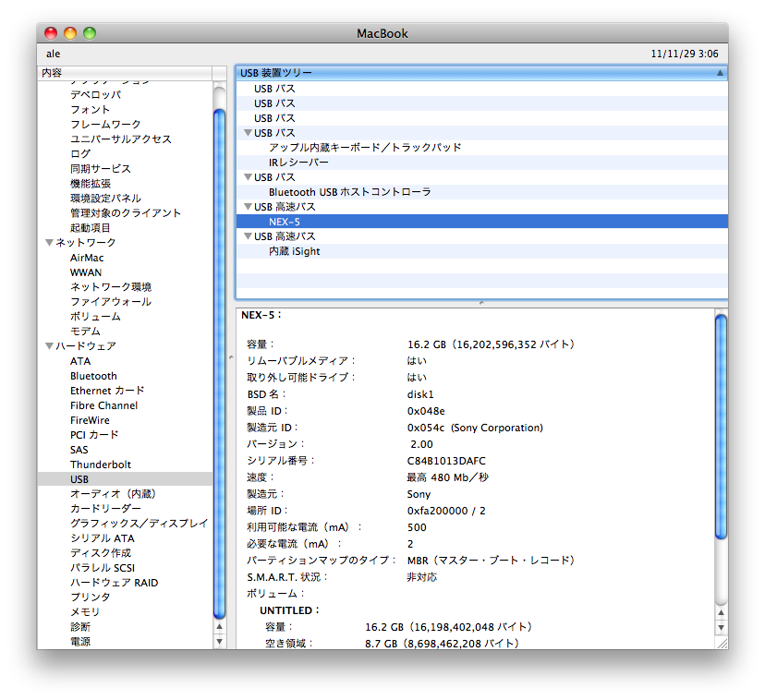Choose アップル内蔵キーボード／トラックパッド device
The image size is (765, 700).
coord(364,148)
